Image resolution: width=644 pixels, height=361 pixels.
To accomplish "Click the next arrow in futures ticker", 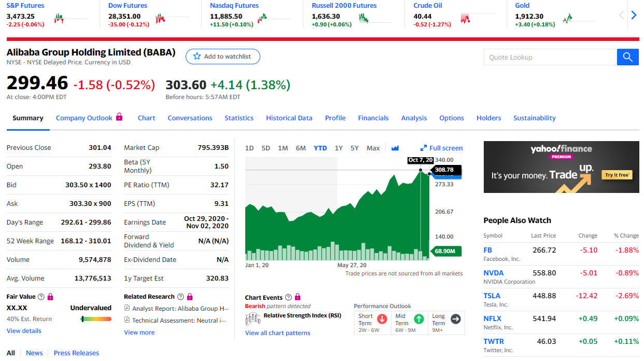I will [634, 16].
